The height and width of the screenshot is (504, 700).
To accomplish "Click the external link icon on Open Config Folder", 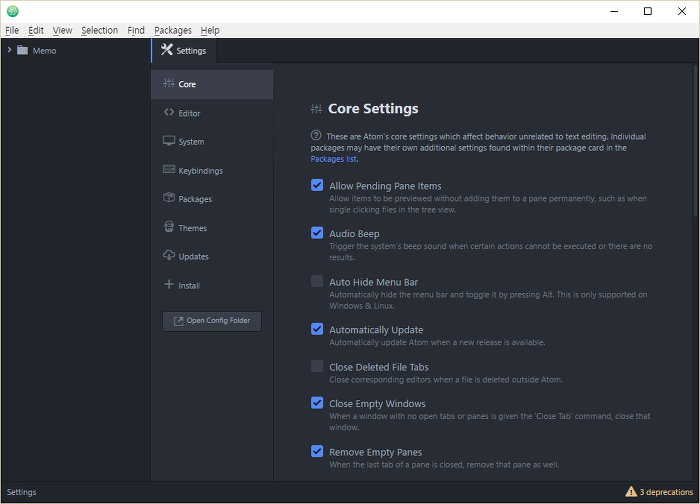I will tap(179, 321).
